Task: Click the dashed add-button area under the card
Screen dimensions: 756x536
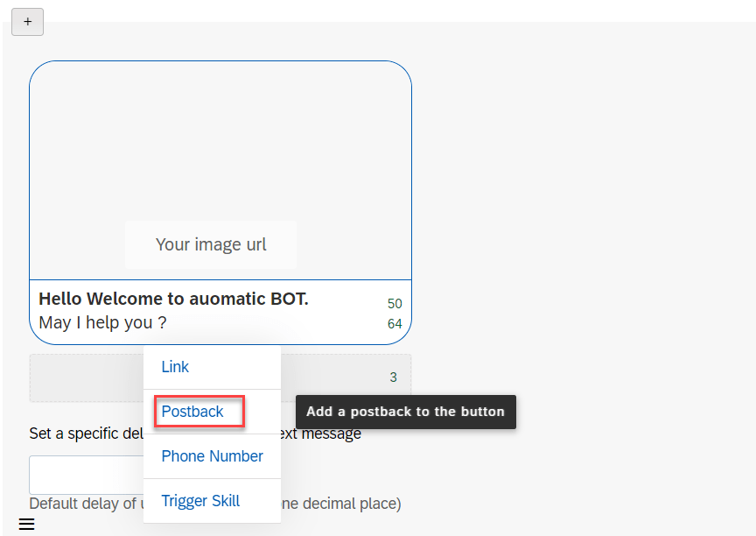Action: point(346,377)
